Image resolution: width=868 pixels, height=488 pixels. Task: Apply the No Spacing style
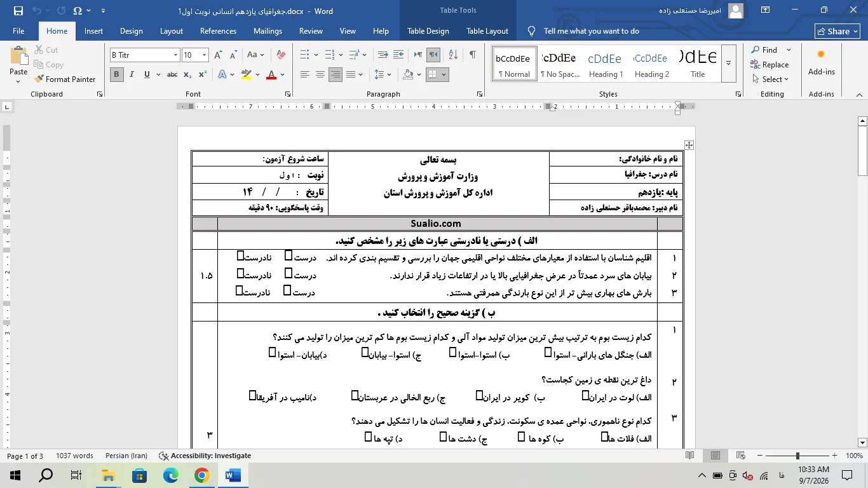point(560,63)
